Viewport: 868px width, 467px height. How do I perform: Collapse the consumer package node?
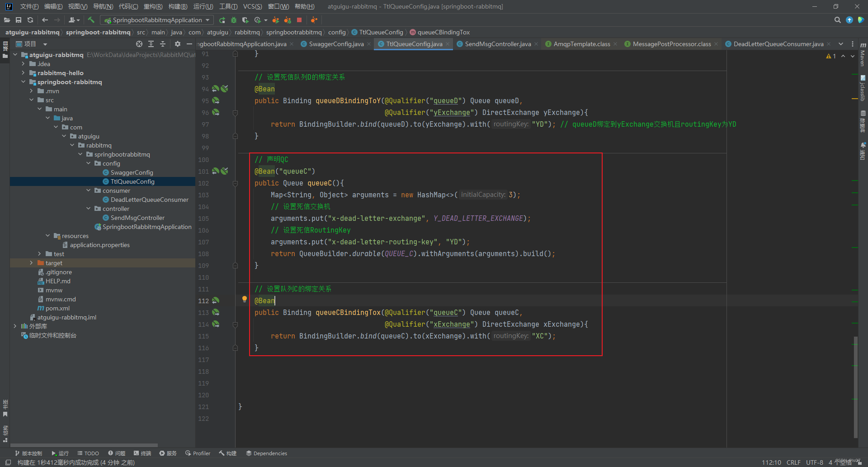pyautogui.click(x=88, y=191)
